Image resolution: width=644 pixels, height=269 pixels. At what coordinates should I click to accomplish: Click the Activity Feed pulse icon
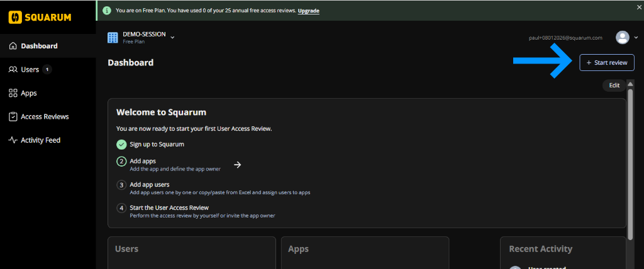13,140
